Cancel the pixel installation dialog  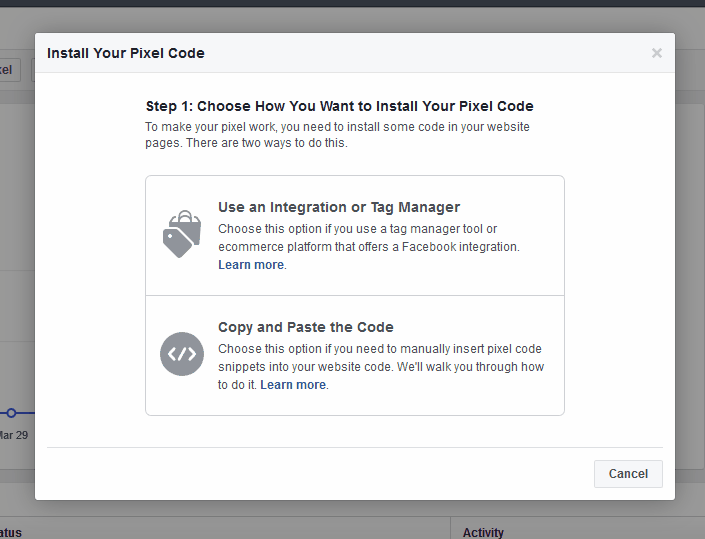click(x=628, y=474)
